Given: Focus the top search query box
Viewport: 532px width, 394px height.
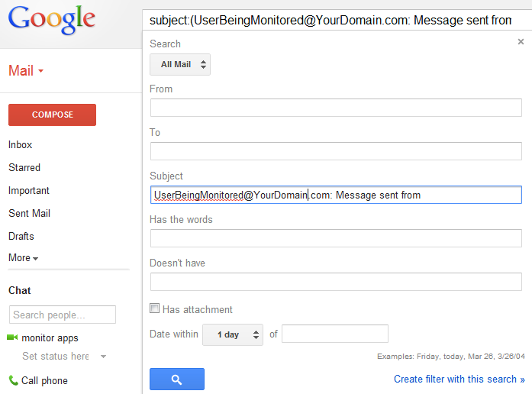Looking at the screenshot, I should point(337,21).
